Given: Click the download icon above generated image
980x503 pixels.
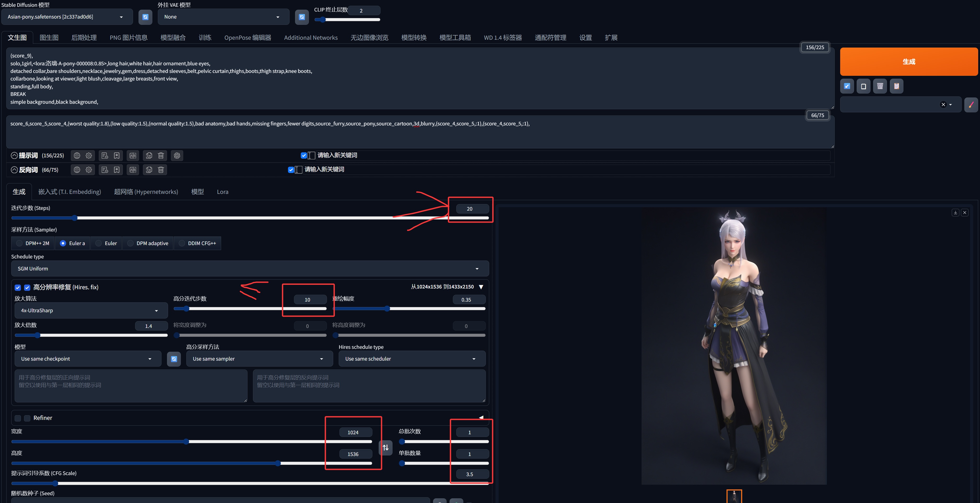Looking at the screenshot, I should (x=955, y=213).
